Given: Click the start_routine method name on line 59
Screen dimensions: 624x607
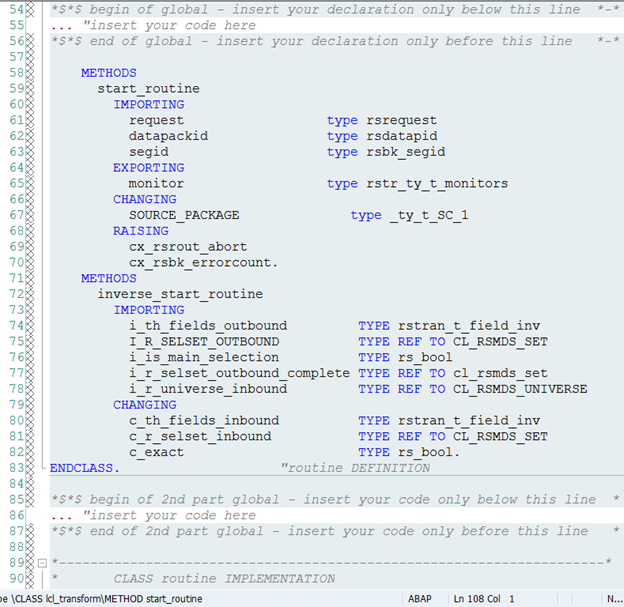Looking at the screenshot, I should click(148, 89).
